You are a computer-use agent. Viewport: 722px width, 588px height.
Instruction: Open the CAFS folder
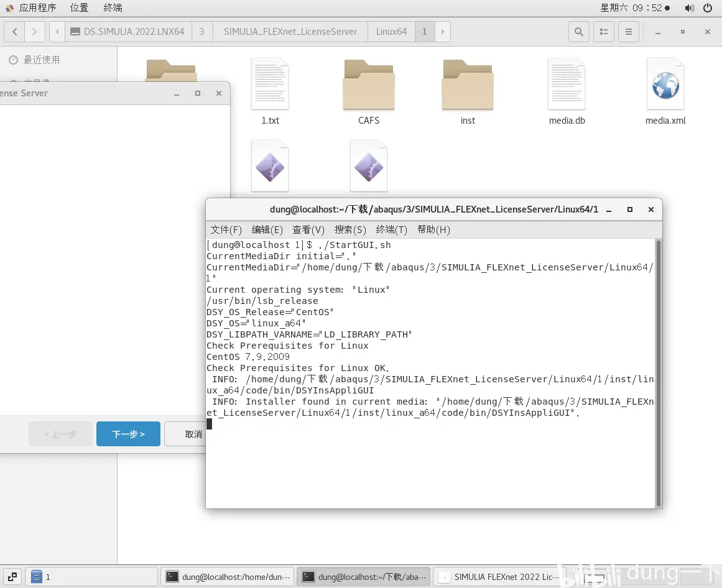pos(369,85)
